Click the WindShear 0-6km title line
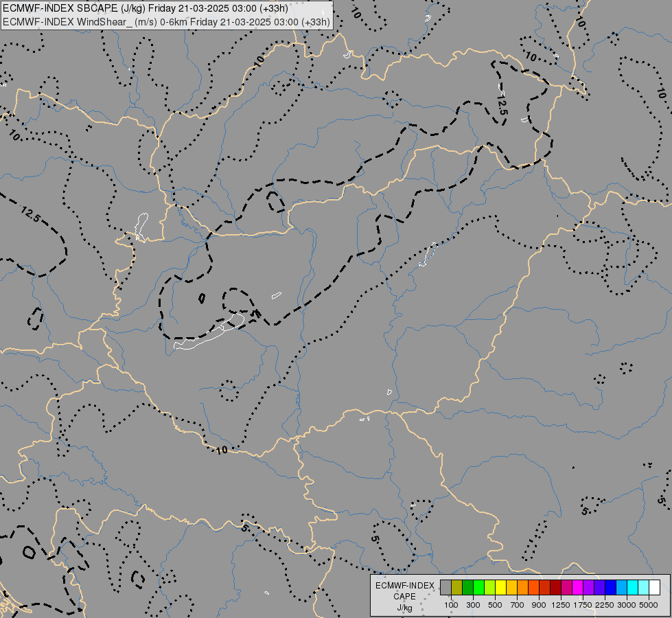The image size is (672, 618). click(x=166, y=22)
